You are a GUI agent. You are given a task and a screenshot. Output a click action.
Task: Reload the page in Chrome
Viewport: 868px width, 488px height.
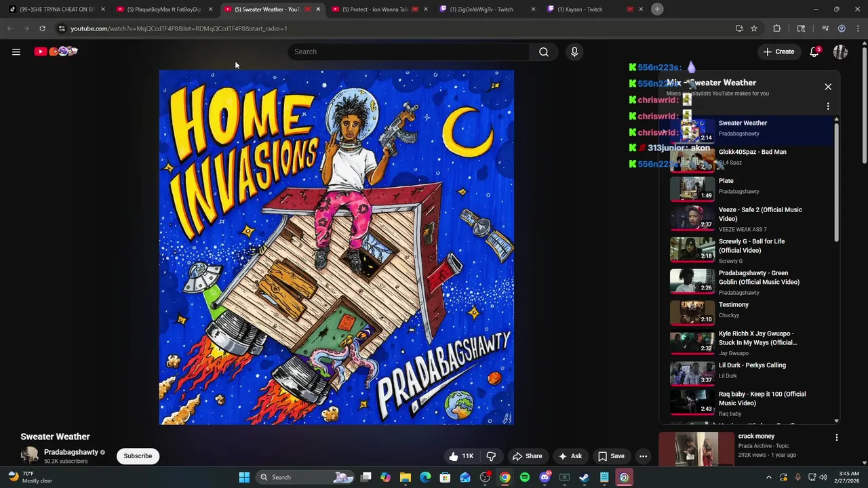point(42,28)
